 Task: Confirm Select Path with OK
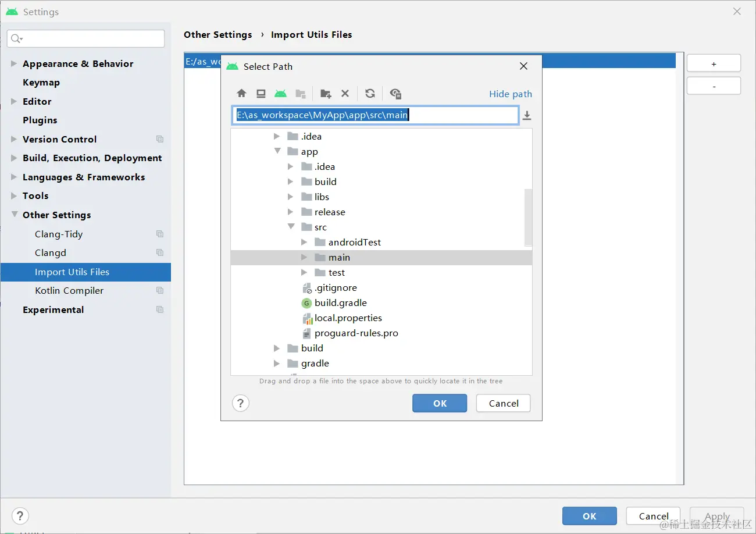(x=440, y=403)
